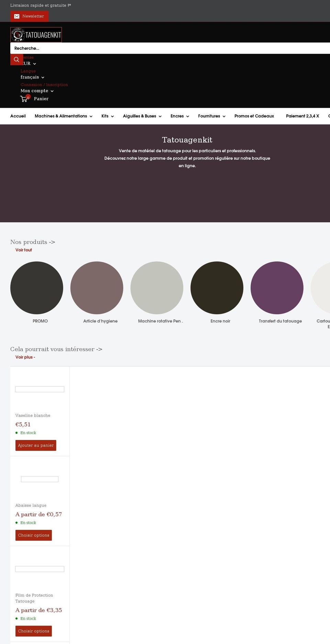330x644 pixels.
Task: Choose options for Abaisse langue
Action: click(34, 535)
